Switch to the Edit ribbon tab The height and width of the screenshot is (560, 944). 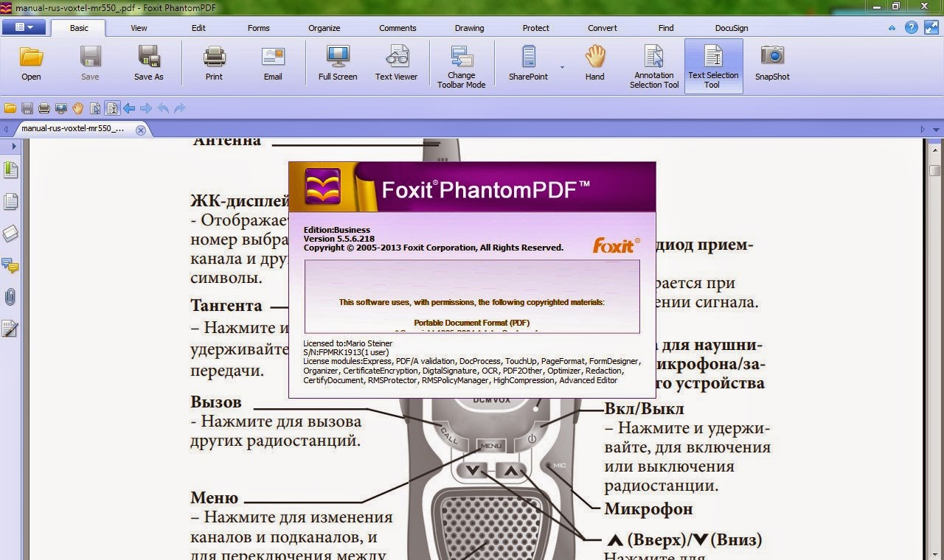pos(198,28)
